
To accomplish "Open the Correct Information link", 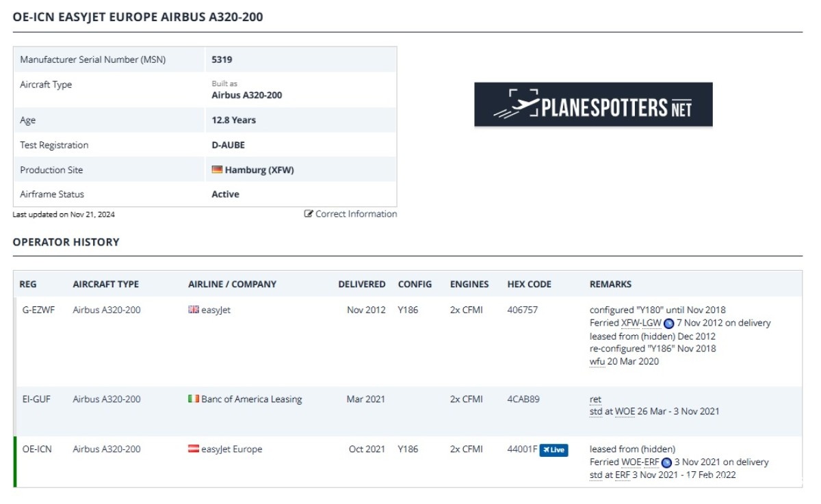I will (356, 214).
